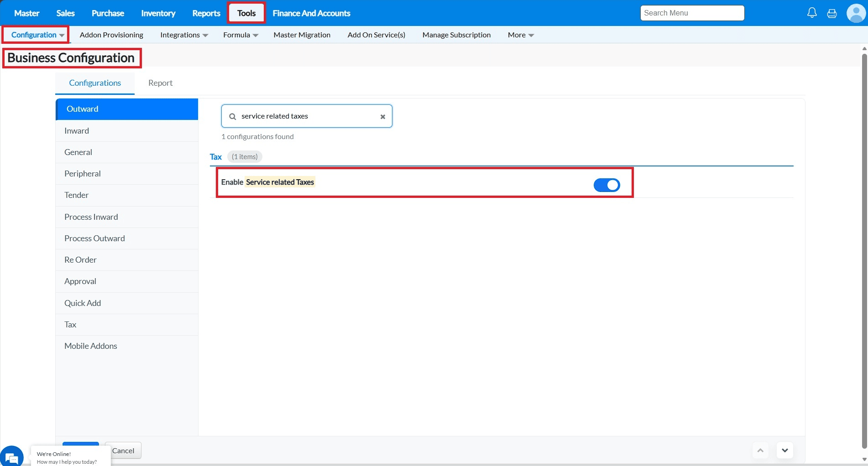Select Inward category in sidebar
This screenshot has height=466, width=868.
click(x=127, y=131)
